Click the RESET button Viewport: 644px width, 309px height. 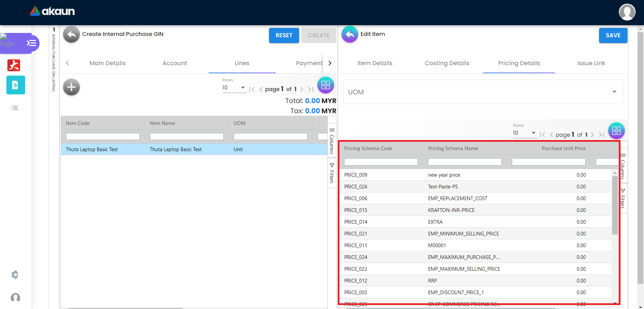(284, 35)
